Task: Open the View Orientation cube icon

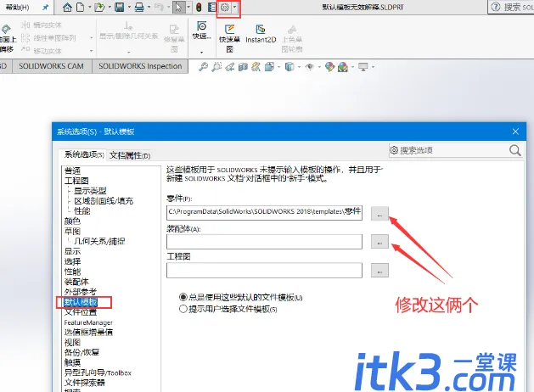Action: tap(269, 67)
